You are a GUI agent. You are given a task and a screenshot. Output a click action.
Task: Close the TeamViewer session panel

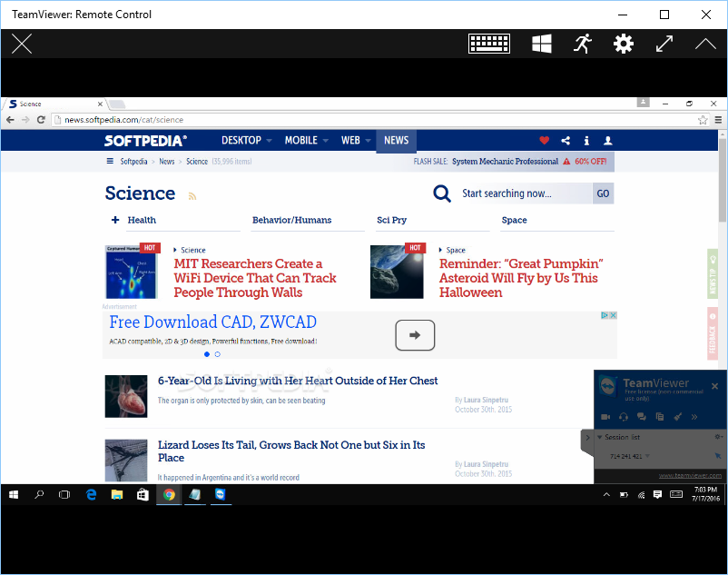(714, 386)
